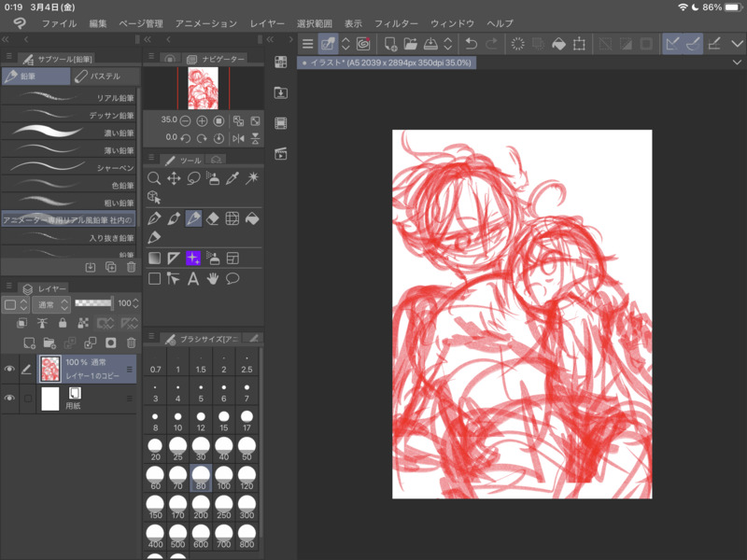
Task: Select the Eraser tool
Action: pos(213,218)
